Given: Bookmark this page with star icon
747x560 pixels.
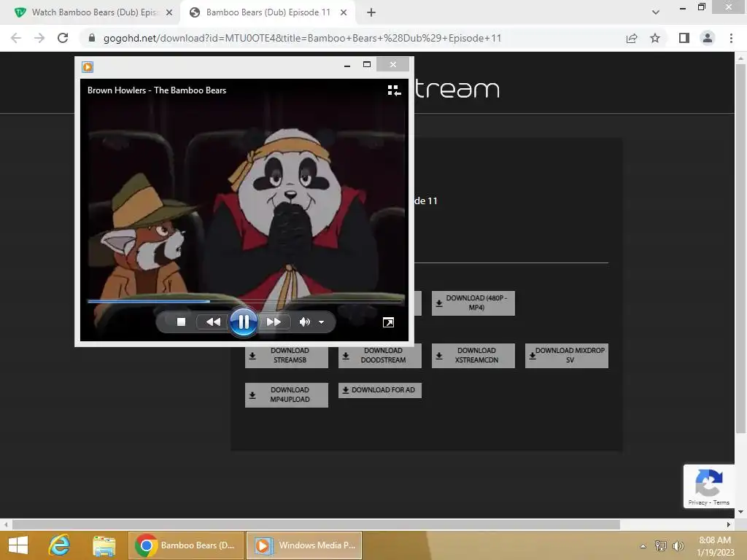Looking at the screenshot, I should tap(655, 38).
